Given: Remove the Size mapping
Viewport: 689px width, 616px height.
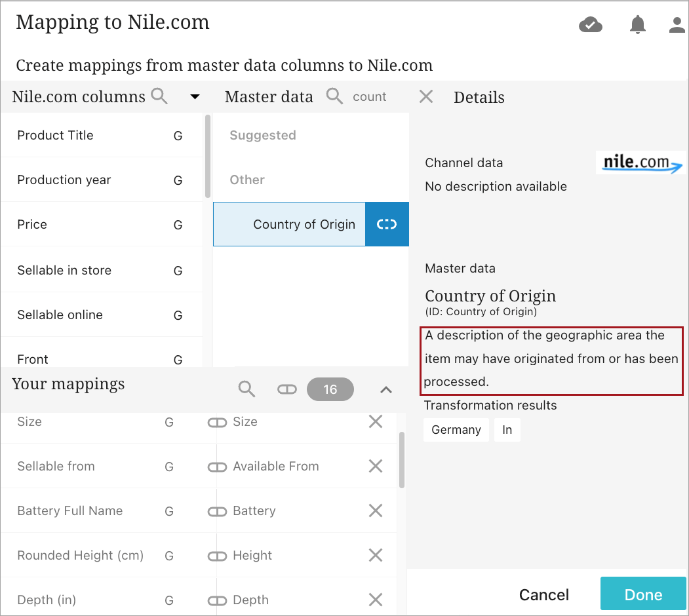Looking at the screenshot, I should [376, 421].
